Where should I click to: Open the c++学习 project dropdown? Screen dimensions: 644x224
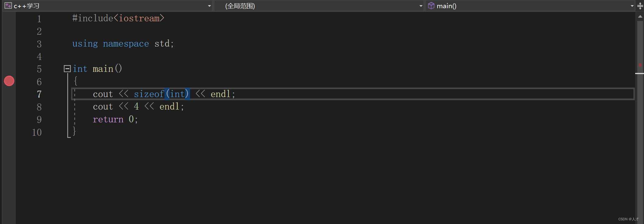[209, 5]
